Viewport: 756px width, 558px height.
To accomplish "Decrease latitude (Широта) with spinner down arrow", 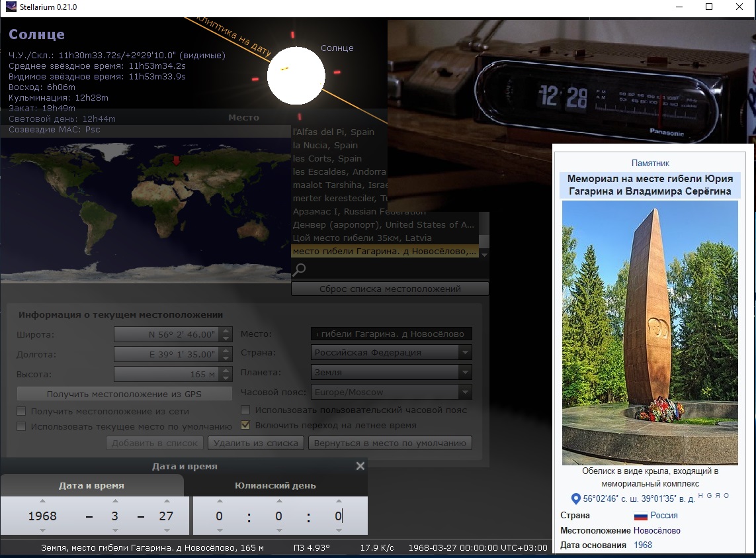I will tap(226, 338).
